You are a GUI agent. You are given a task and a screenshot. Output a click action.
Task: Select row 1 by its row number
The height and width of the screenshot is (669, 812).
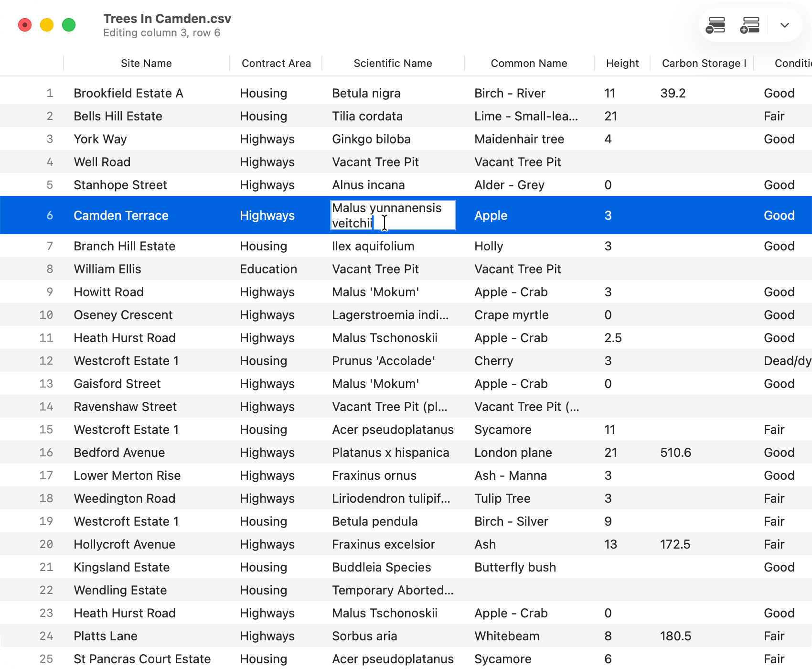(x=50, y=93)
